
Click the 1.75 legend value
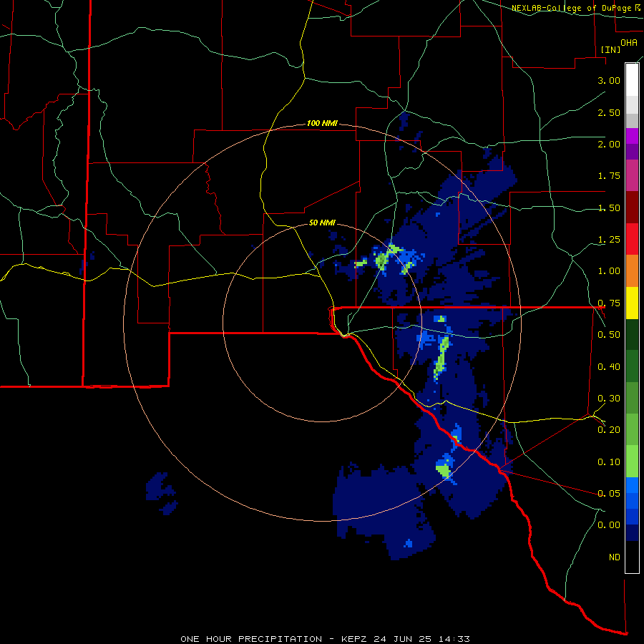click(609, 176)
